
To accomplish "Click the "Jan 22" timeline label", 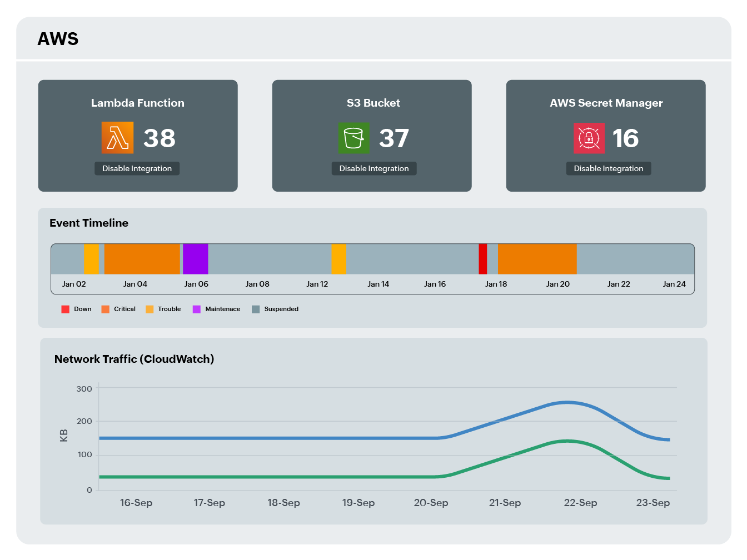I will coord(619,284).
